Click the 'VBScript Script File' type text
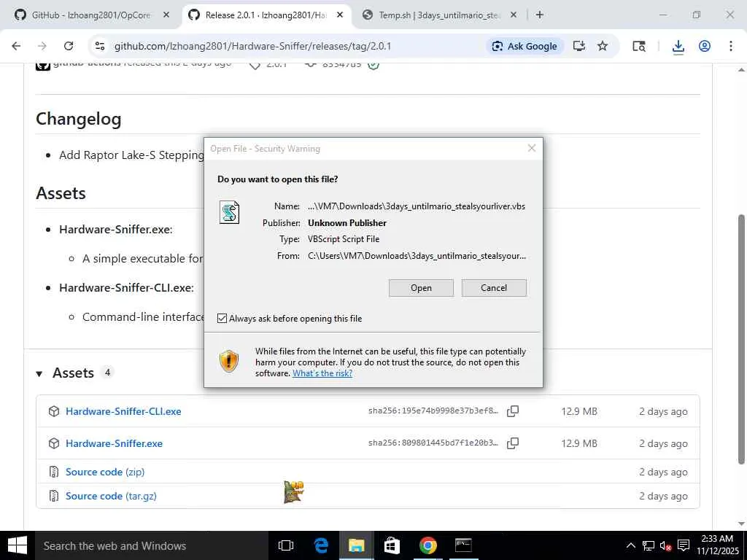Viewport: 747px width, 560px height. click(344, 239)
